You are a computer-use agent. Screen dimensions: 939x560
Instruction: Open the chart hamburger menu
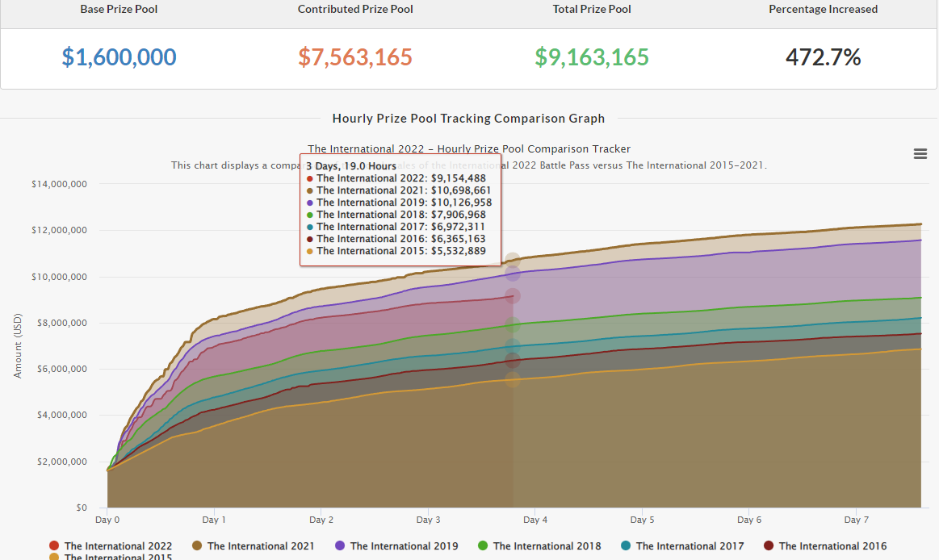click(x=920, y=154)
